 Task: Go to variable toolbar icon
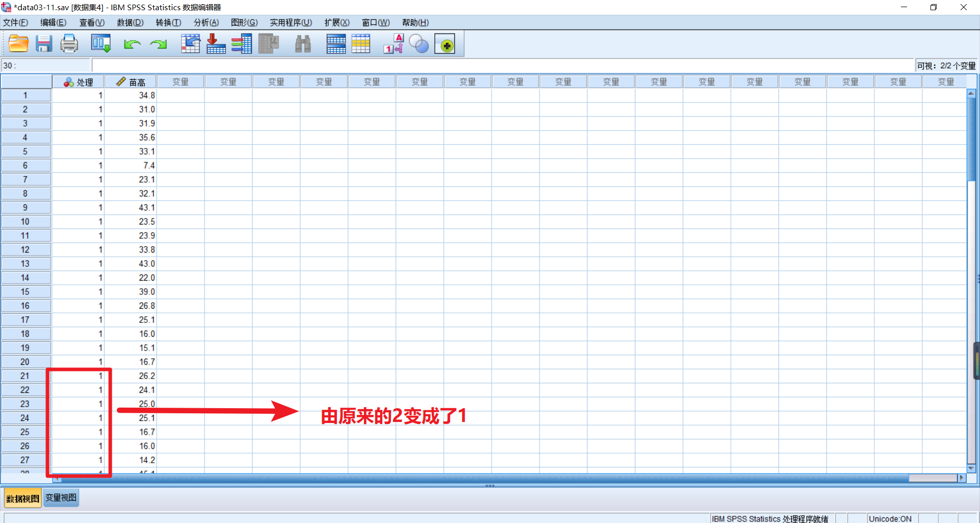216,44
